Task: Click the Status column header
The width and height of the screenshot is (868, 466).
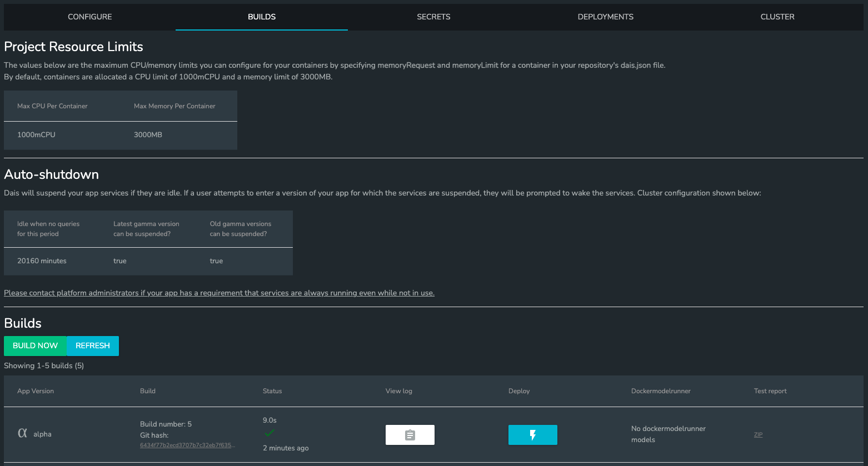Action: [272, 391]
